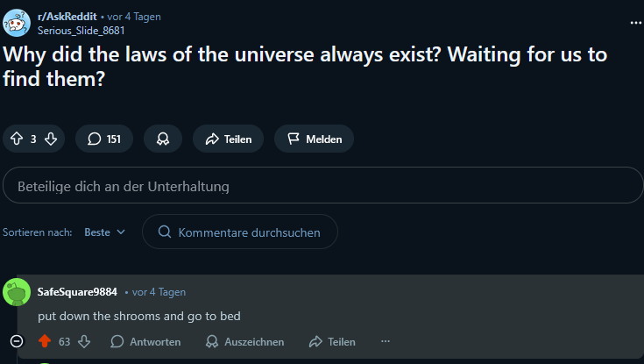
Task: Share SafeSquare9884's comment
Action: 332,341
